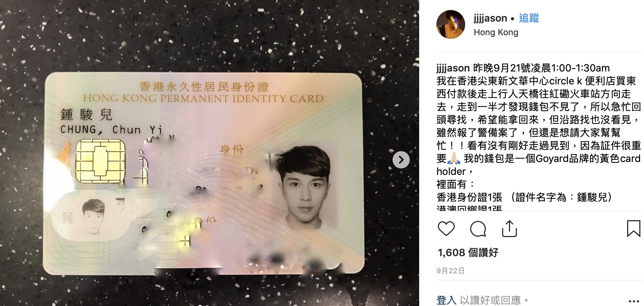Click the gold chip on the card photo
This screenshot has width=644, height=306.
point(100,161)
